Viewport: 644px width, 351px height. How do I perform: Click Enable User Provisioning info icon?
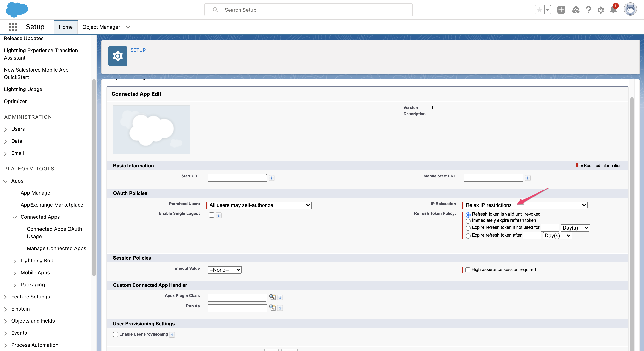[172, 335]
